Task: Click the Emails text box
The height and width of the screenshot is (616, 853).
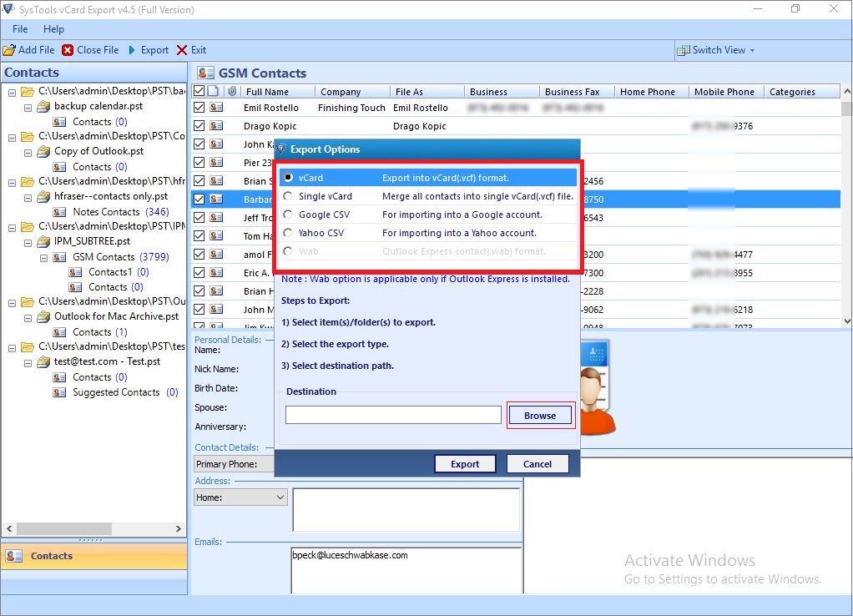Action: (x=406, y=570)
